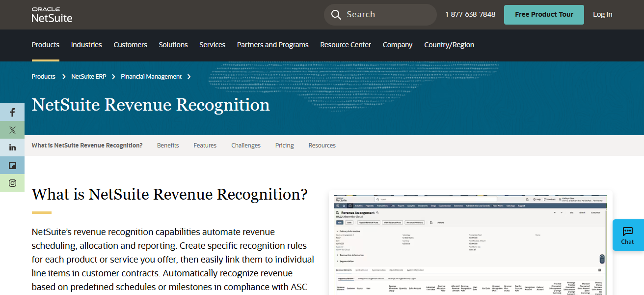Share page using the X icon
Screen dimensions: 644x295
tap(12, 130)
